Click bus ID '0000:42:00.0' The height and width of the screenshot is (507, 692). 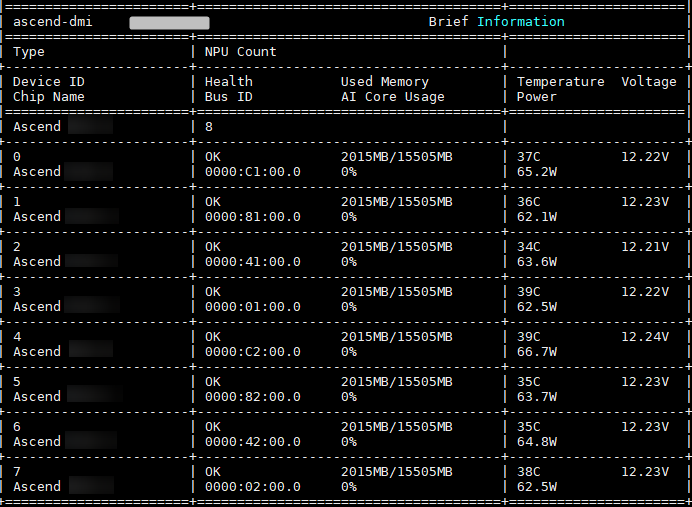252,442
